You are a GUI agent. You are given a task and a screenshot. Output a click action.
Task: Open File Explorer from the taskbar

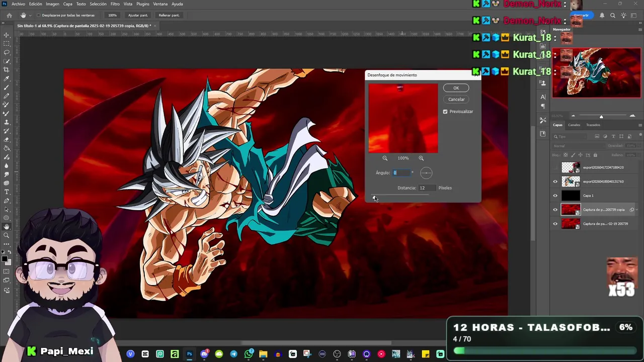pyautogui.click(x=263, y=354)
